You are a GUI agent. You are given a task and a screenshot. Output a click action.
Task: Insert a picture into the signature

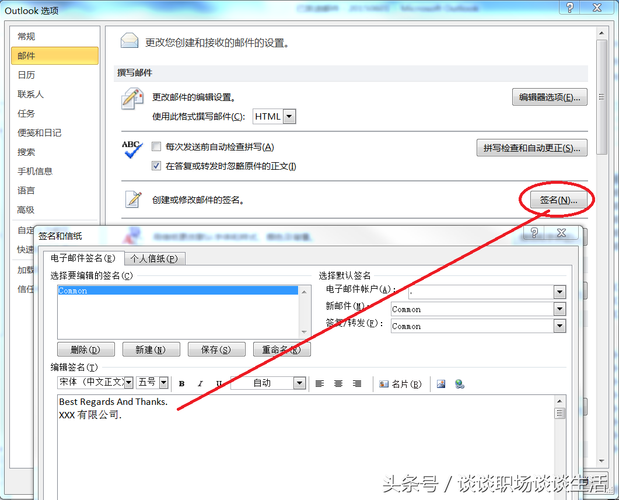point(441,384)
